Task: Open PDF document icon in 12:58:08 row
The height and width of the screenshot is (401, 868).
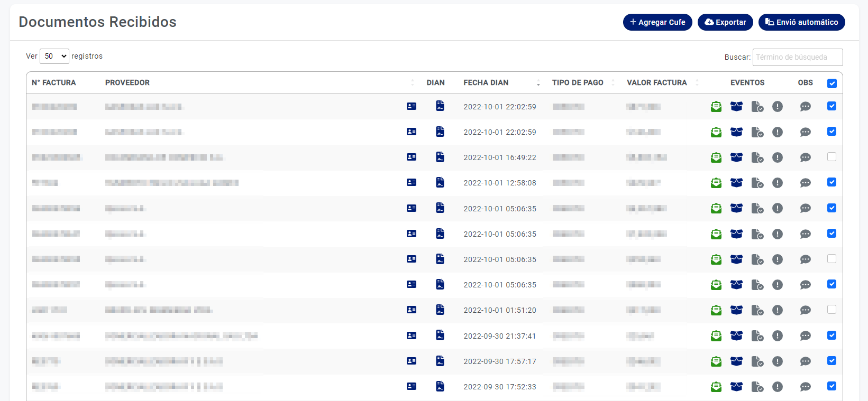Action: click(x=440, y=183)
